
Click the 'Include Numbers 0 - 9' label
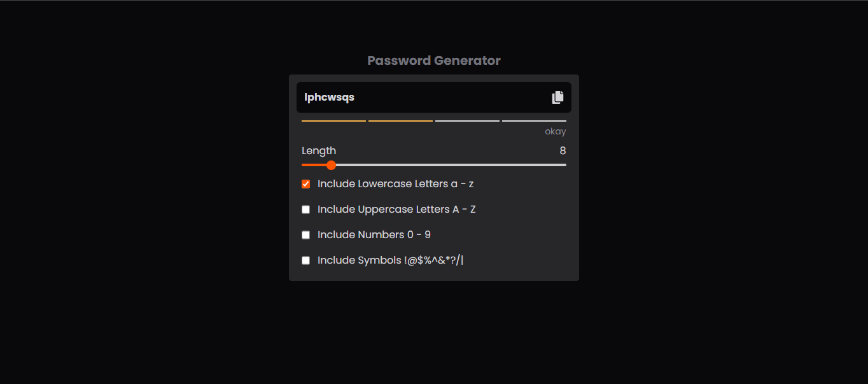(x=374, y=235)
